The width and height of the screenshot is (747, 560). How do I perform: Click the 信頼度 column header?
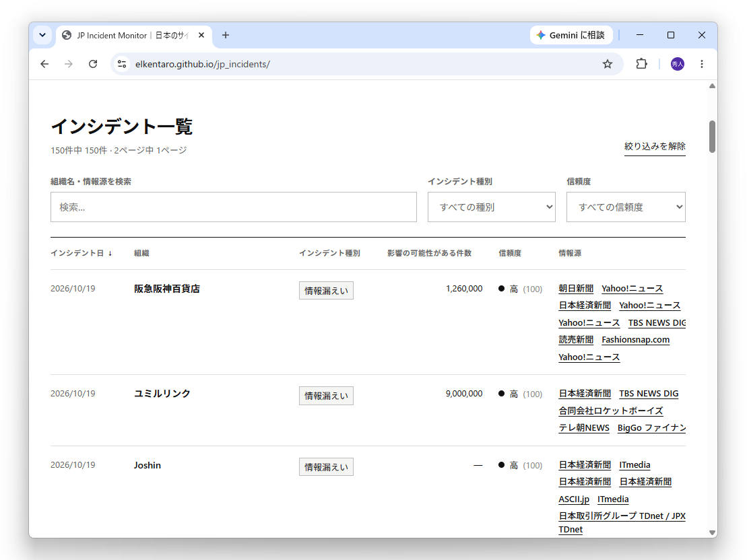(x=510, y=253)
